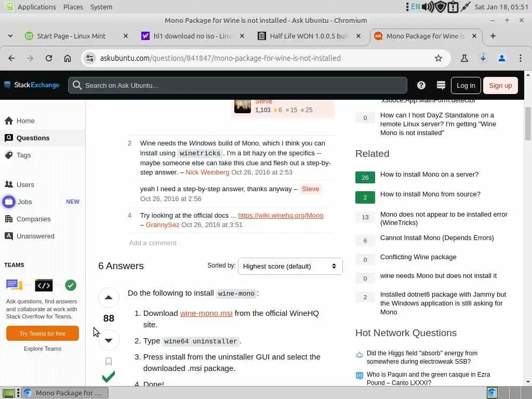The height and width of the screenshot is (399, 532).
Task: Open the Applications menu
Action: coord(37,7)
